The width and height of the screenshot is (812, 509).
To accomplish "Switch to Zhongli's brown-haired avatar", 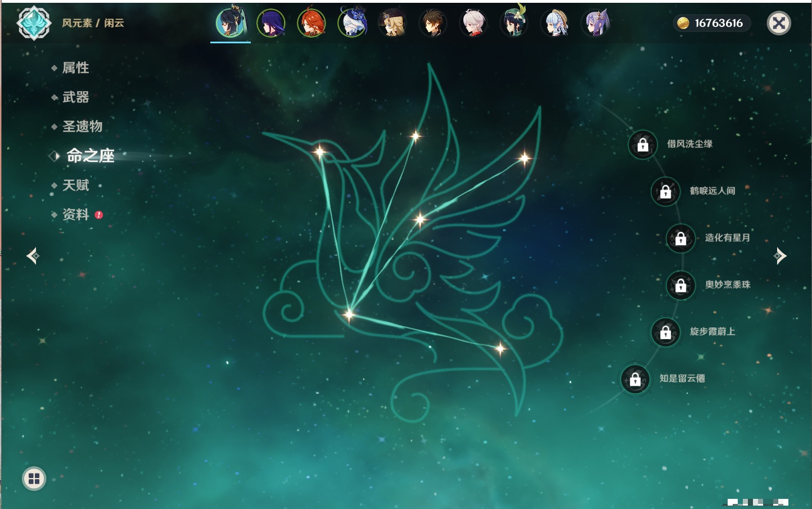I will pyautogui.click(x=433, y=24).
